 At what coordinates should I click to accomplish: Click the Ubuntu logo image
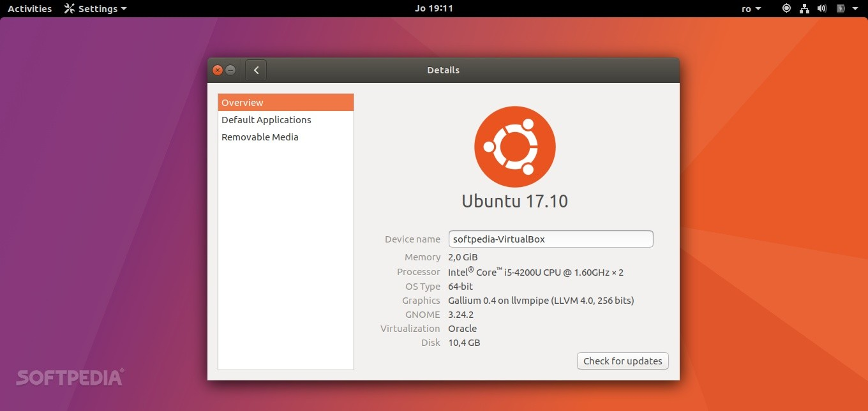(x=515, y=147)
